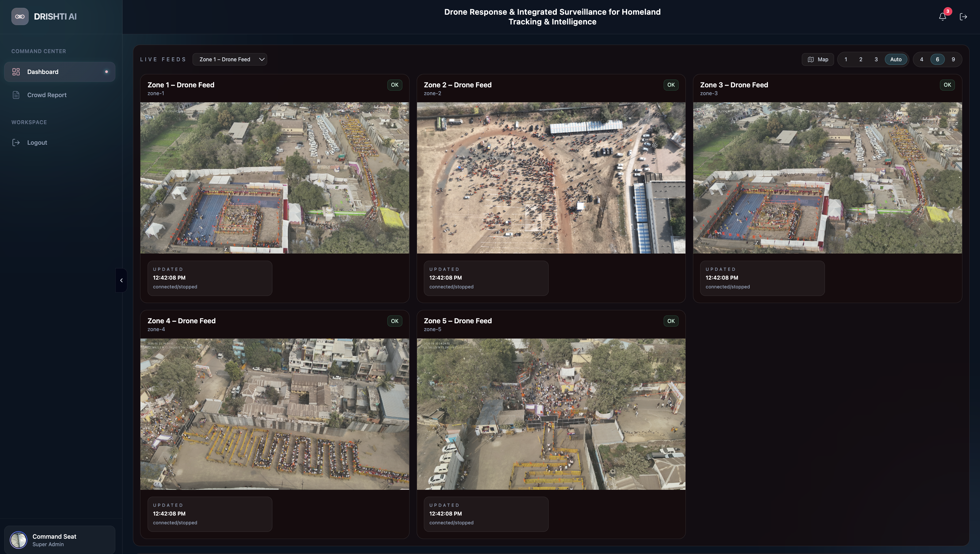This screenshot has width=980, height=554.
Task: Collapse the sidebar with chevron handle
Action: pos(121,281)
